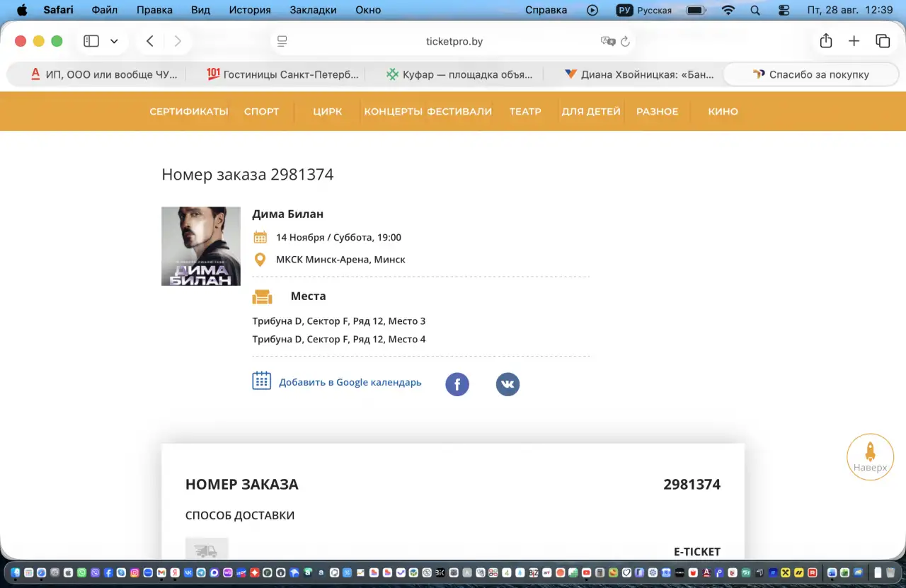Click the battery status icon
The width and height of the screenshot is (906, 588).
tap(696, 10)
